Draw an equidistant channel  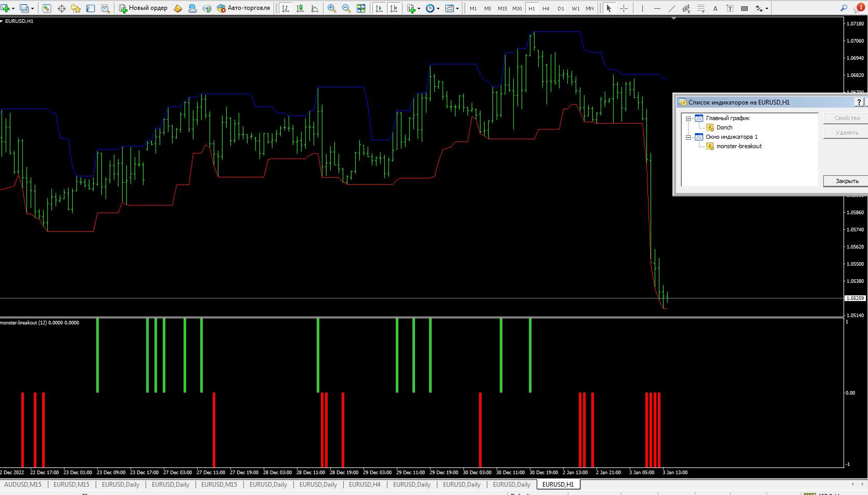click(686, 8)
